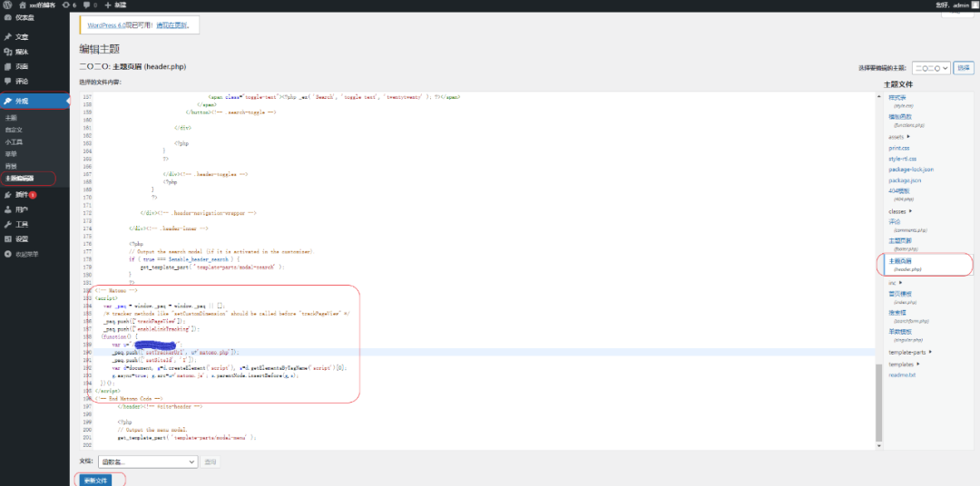This screenshot has width=980, height=486.
Task: Open the Appearance (外观) brush menu
Action: pos(35,101)
